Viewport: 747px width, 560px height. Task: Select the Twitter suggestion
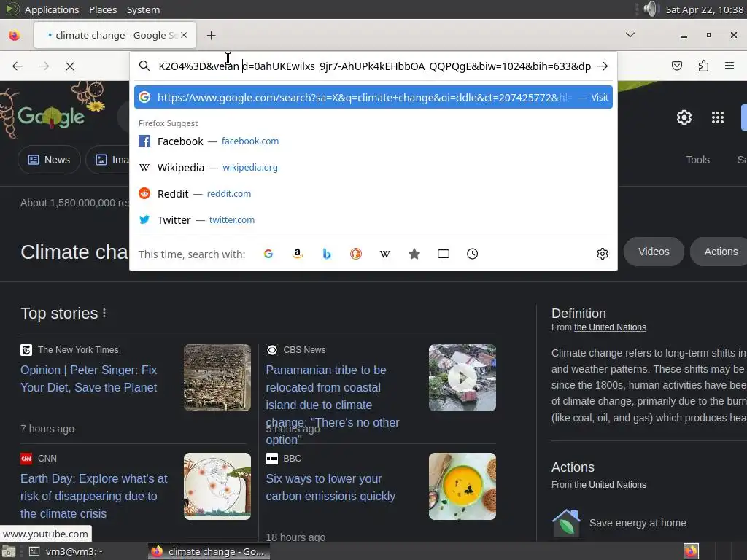point(373,219)
